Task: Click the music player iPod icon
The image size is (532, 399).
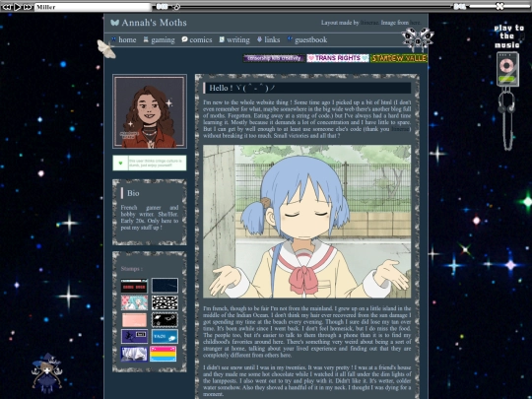Action: click(x=507, y=69)
